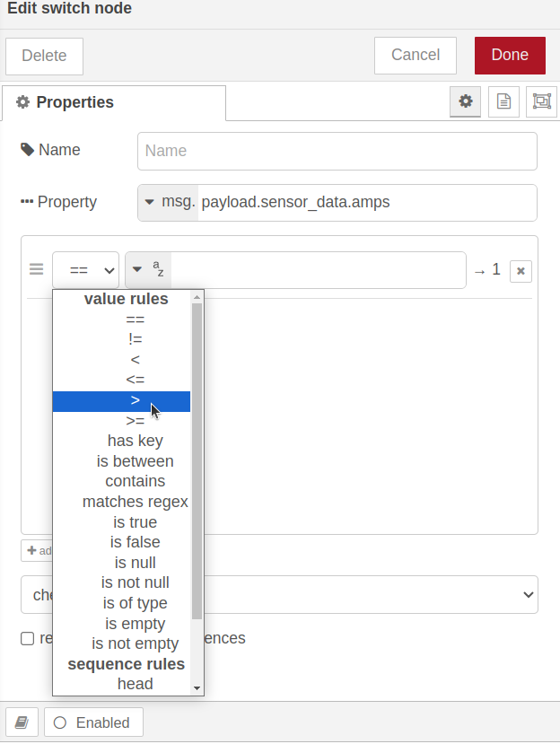Choose the 'is true' rule
The height and width of the screenshot is (744, 560).
(121, 522)
